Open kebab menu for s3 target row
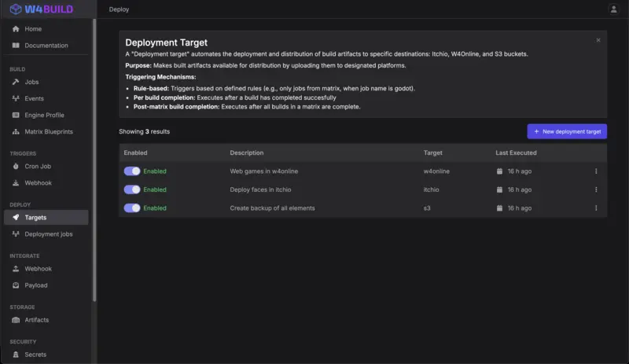 596,208
